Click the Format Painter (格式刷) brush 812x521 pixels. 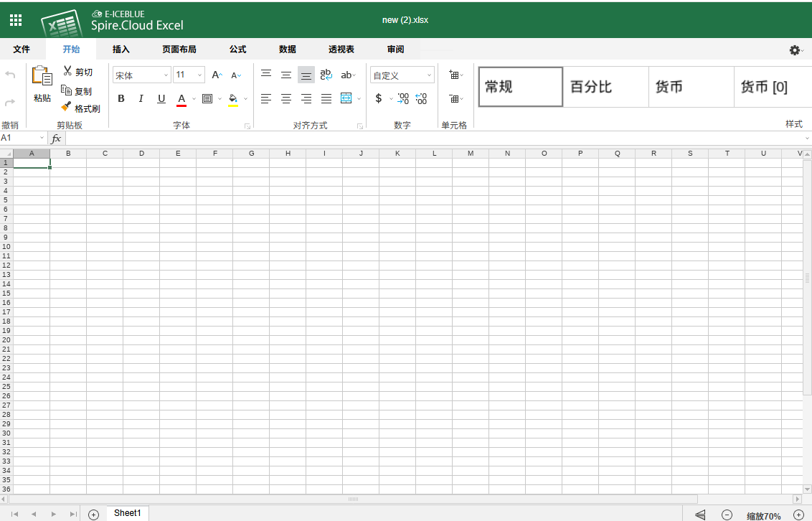pos(66,107)
